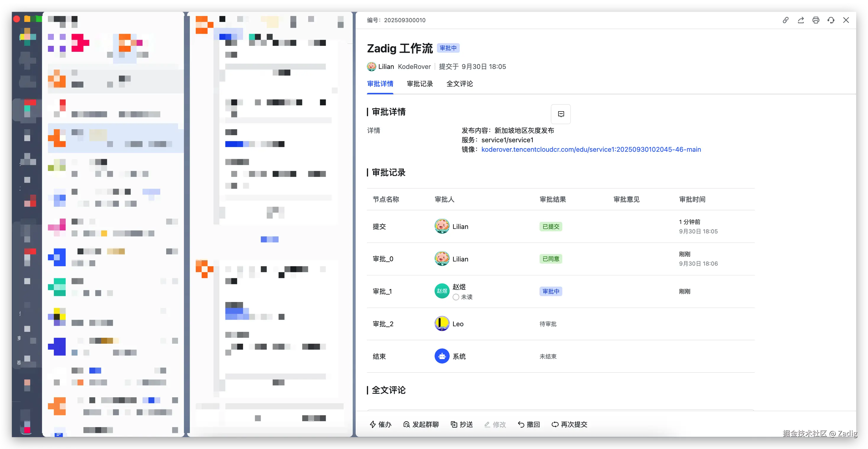Click the 催办 lightning action
This screenshot has height=449, width=868.
point(381,424)
